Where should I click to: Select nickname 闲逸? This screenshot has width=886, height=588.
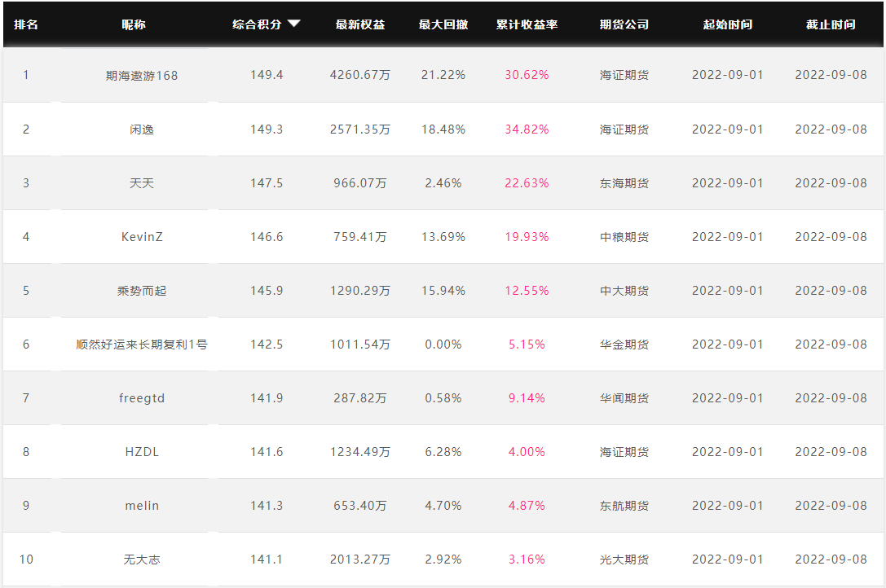[x=142, y=129]
